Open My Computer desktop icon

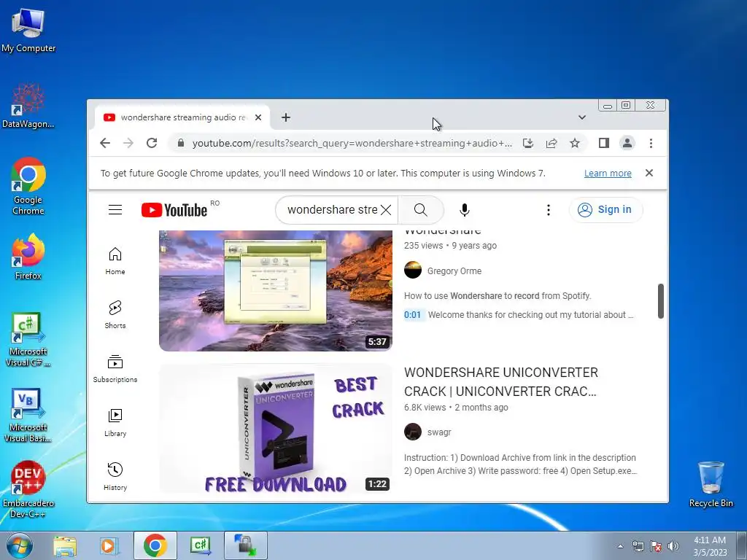coord(28,30)
